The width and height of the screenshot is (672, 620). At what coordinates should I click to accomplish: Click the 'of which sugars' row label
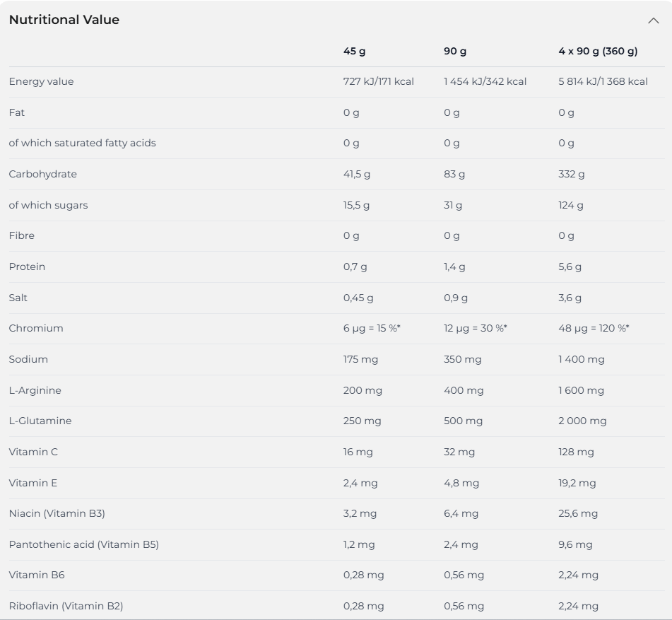click(x=49, y=205)
